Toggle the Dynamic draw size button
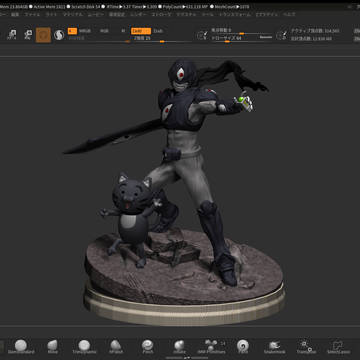This screenshot has height=360, width=360. coord(266,37)
